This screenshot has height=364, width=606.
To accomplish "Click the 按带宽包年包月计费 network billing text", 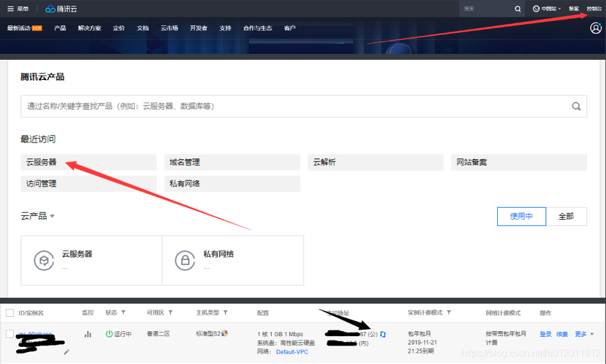I will pos(506,338).
